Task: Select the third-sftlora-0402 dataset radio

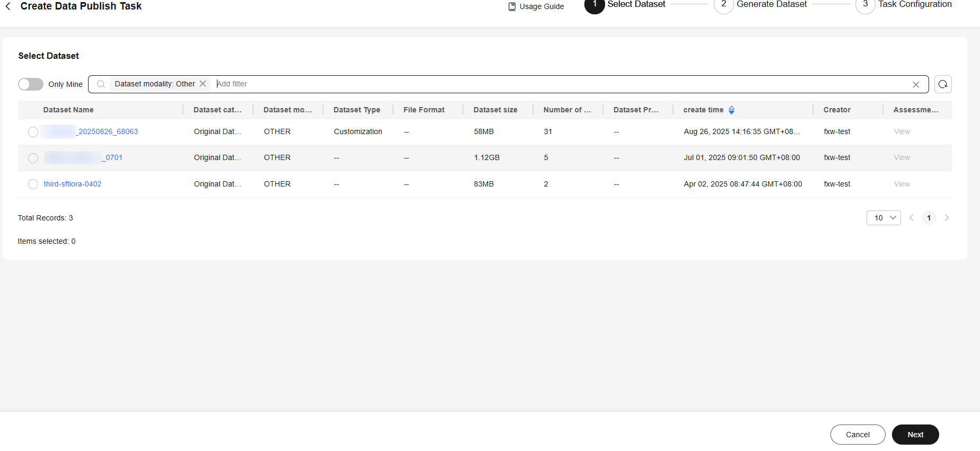Action: click(33, 184)
